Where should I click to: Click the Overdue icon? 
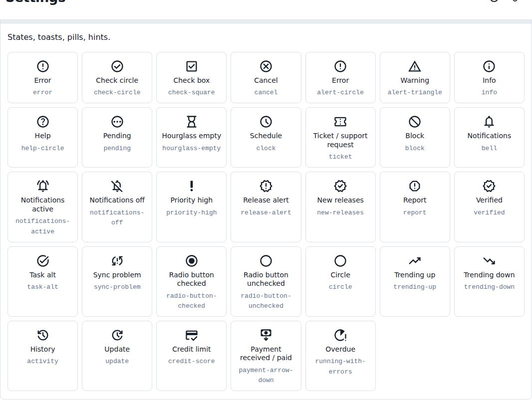(x=340, y=335)
